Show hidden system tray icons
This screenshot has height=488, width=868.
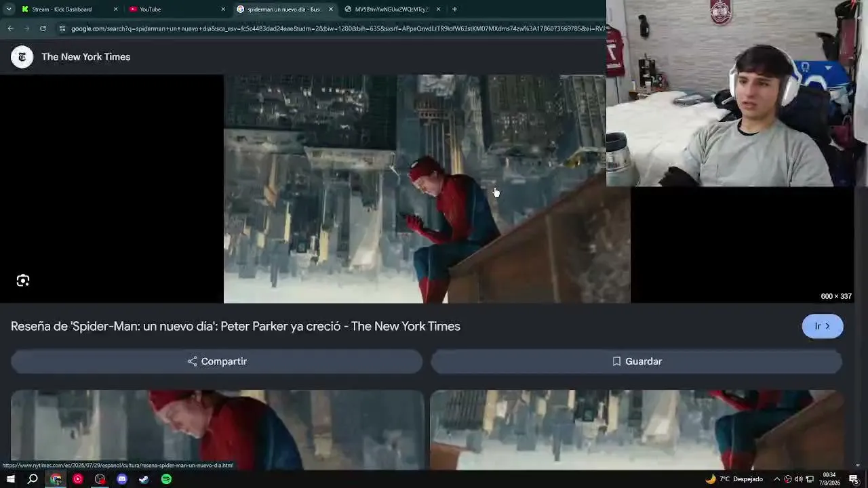click(x=777, y=479)
